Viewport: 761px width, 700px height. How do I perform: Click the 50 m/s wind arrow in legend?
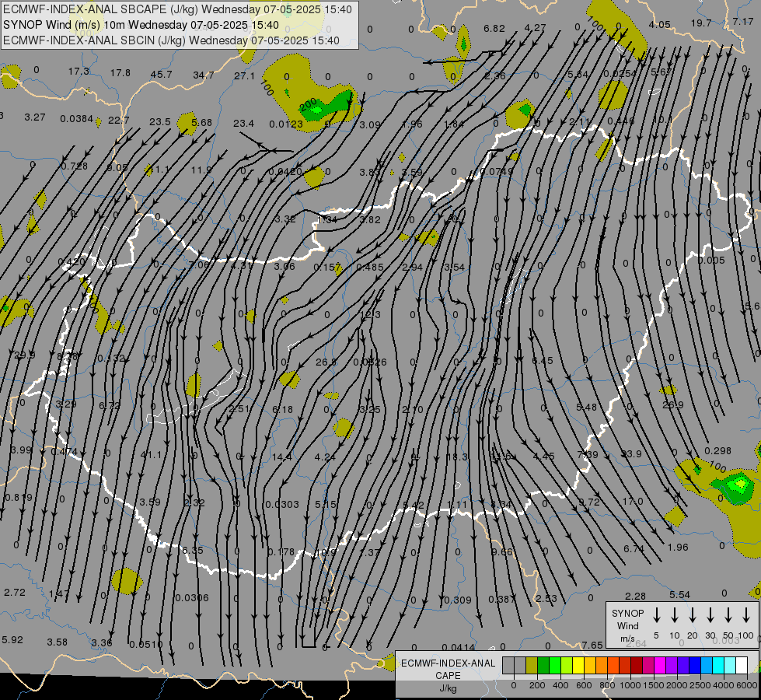(x=728, y=614)
